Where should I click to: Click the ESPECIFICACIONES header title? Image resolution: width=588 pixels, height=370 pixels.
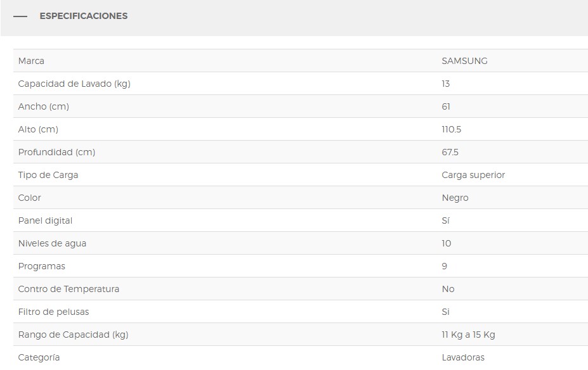click(83, 16)
